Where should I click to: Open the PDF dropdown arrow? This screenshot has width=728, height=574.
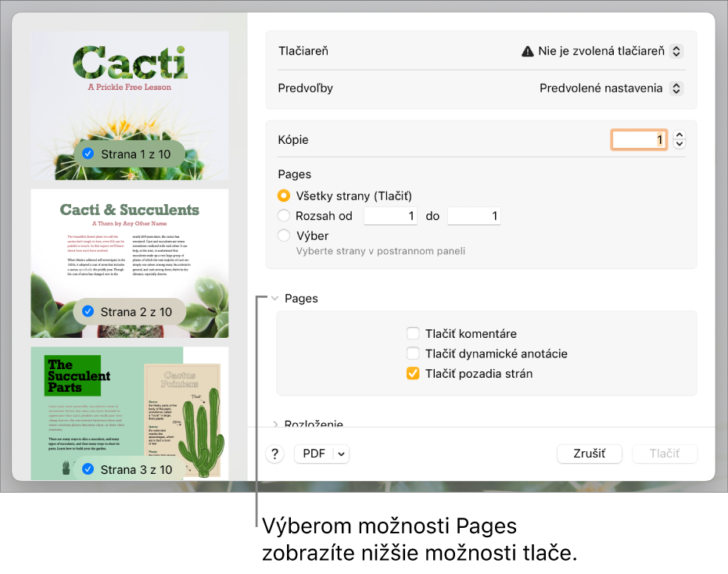tap(341, 454)
